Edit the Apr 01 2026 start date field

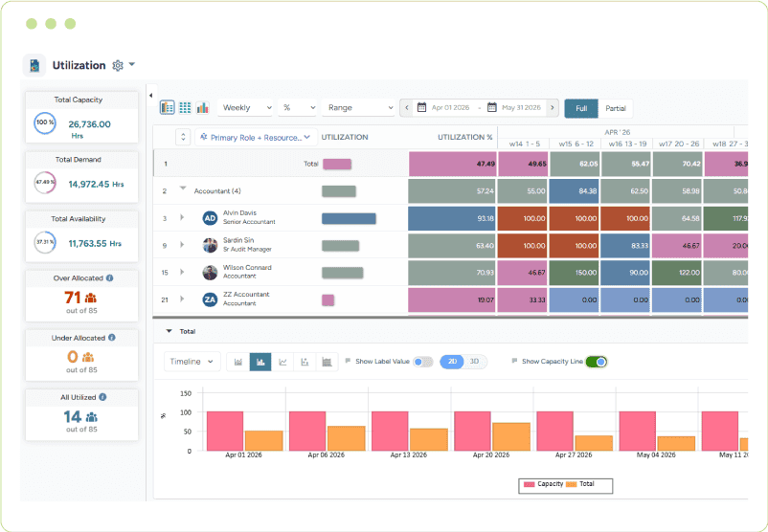(x=451, y=108)
